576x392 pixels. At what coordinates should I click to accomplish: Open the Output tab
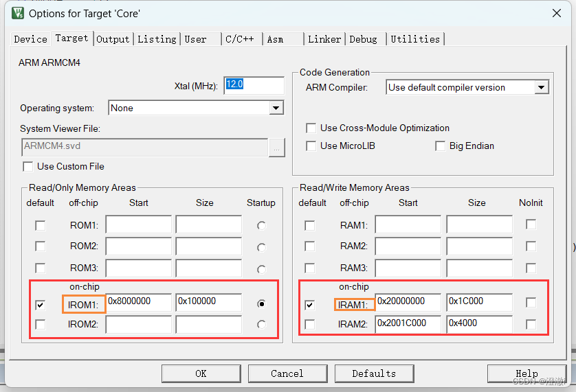tap(113, 39)
